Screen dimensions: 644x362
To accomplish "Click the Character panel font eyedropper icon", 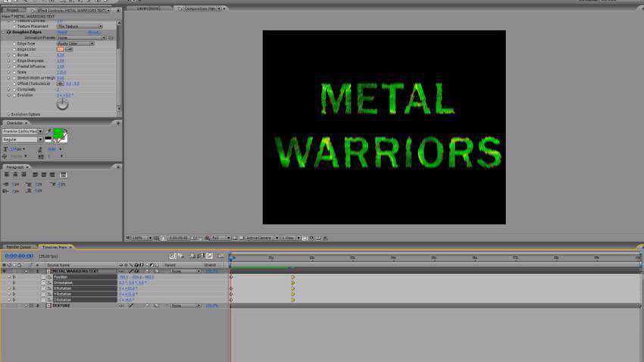I will [49, 131].
